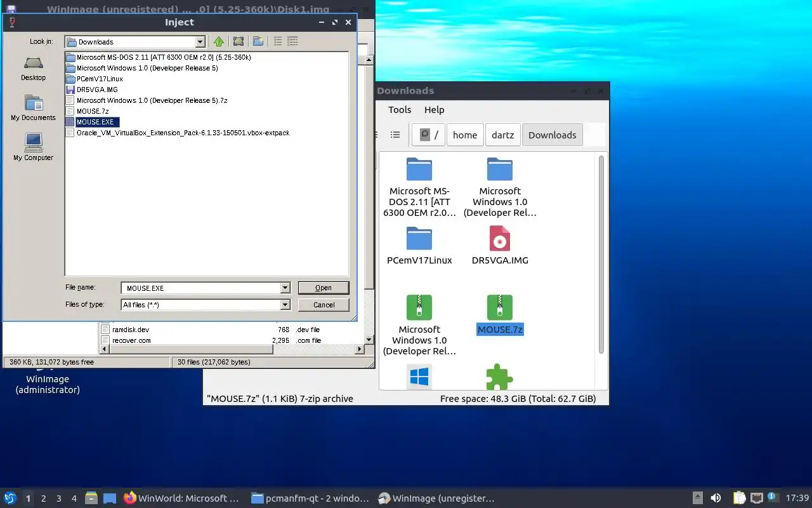Select Microsoft Windows 1.0 folder in pcmanfm window
This screenshot has width=812, height=508.
(x=500, y=170)
